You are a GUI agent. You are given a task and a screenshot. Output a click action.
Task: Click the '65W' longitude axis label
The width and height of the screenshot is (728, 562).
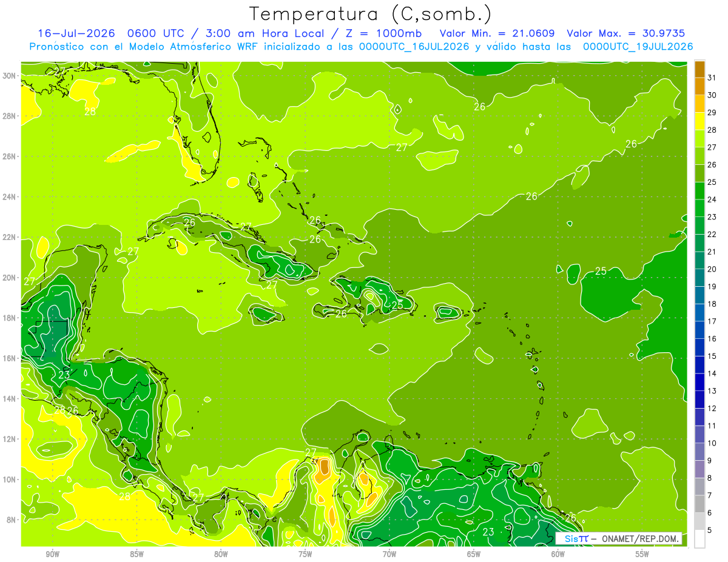474,554
